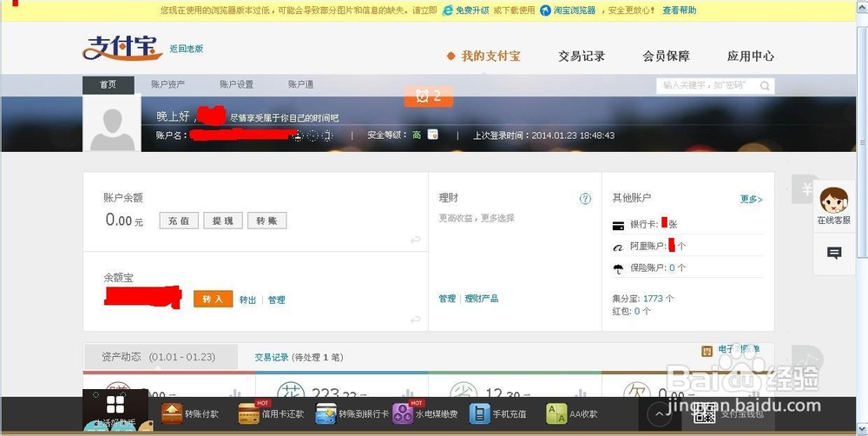Click the 支付宝钱包 QR code icon
868x436 pixels.
(705, 413)
